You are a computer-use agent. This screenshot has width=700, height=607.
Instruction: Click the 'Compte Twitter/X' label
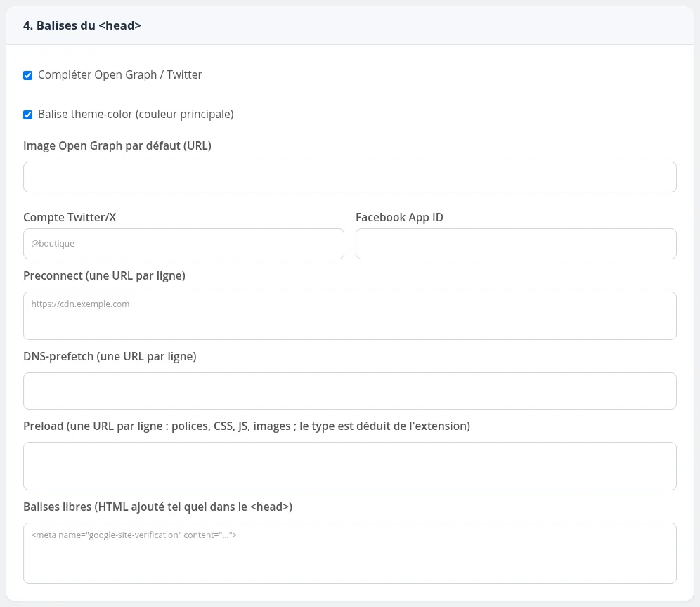(x=70, y=217)
